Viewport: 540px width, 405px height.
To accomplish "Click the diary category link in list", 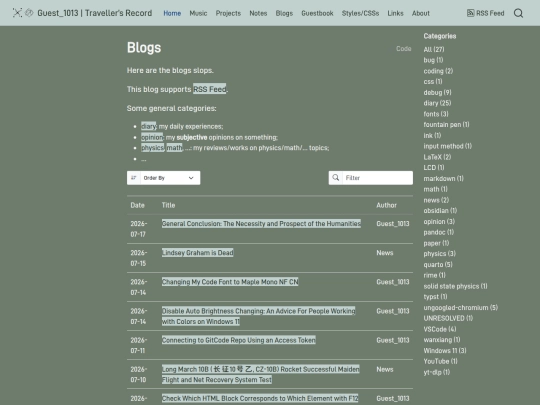I will pyautogui.click(x=148, y=126).
